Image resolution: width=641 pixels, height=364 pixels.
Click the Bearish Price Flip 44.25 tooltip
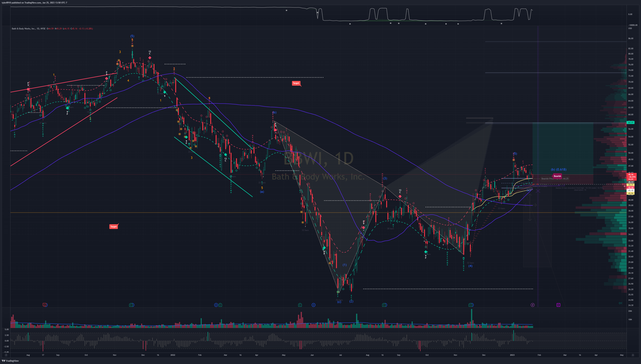click(555, 179)
